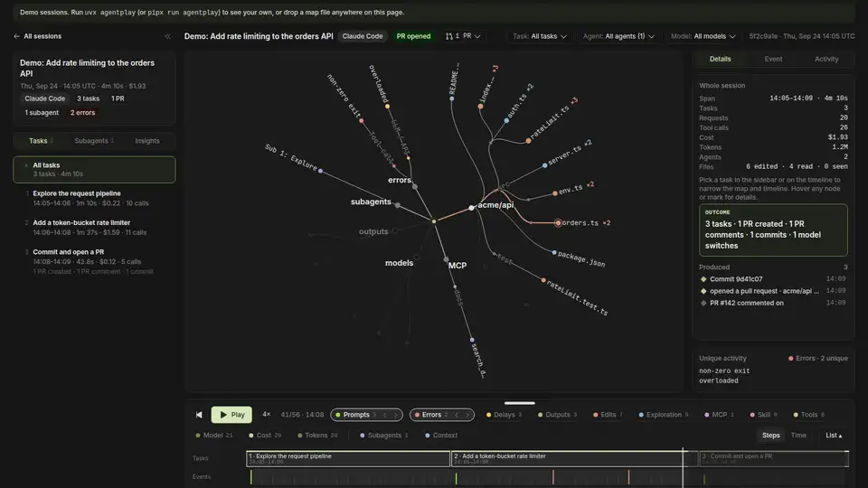Click the PR opened status badge
The image size is (868, 488).
pos(413,36)
